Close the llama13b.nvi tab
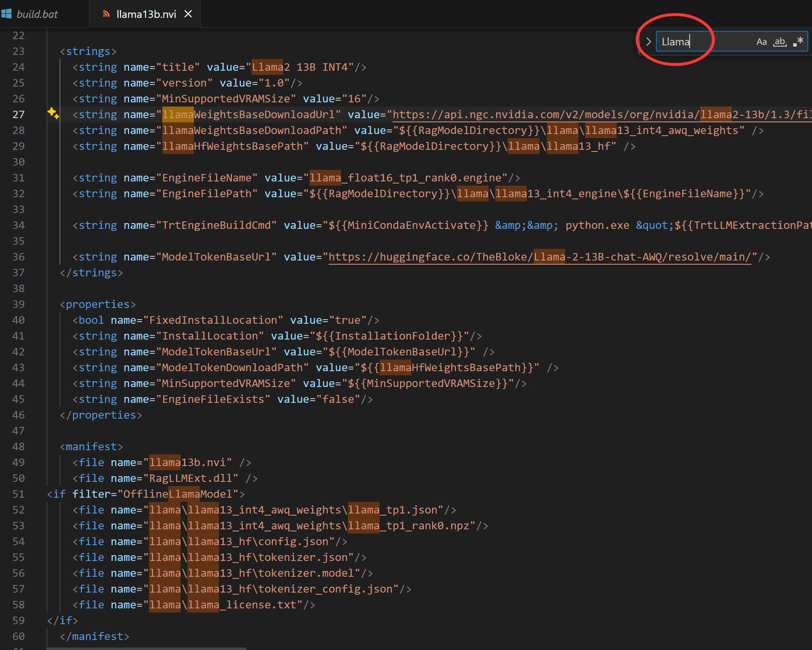The height and width of the screenshot is (650, 812). coord(188,14)
